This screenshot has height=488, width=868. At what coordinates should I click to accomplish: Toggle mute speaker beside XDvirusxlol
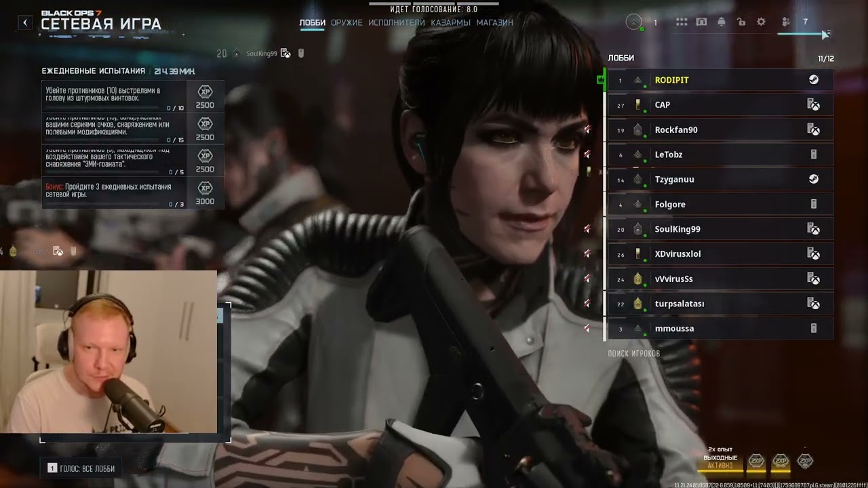click(587, 253)
